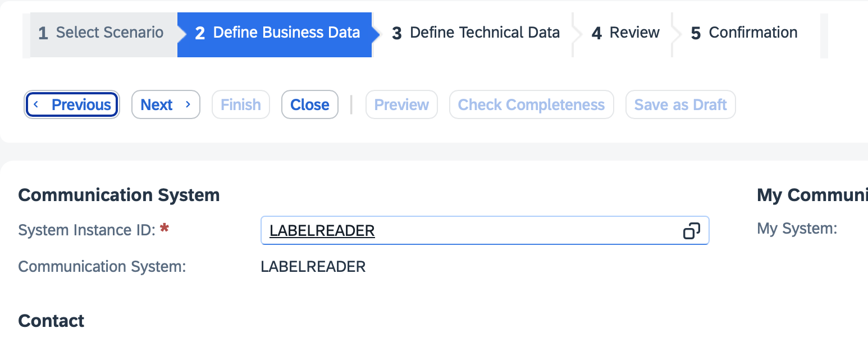The height and width of the screenshot is (337, 868).
Task: Go to the Confirmation step
Action: pyautogui.click(x=744, y=33)
